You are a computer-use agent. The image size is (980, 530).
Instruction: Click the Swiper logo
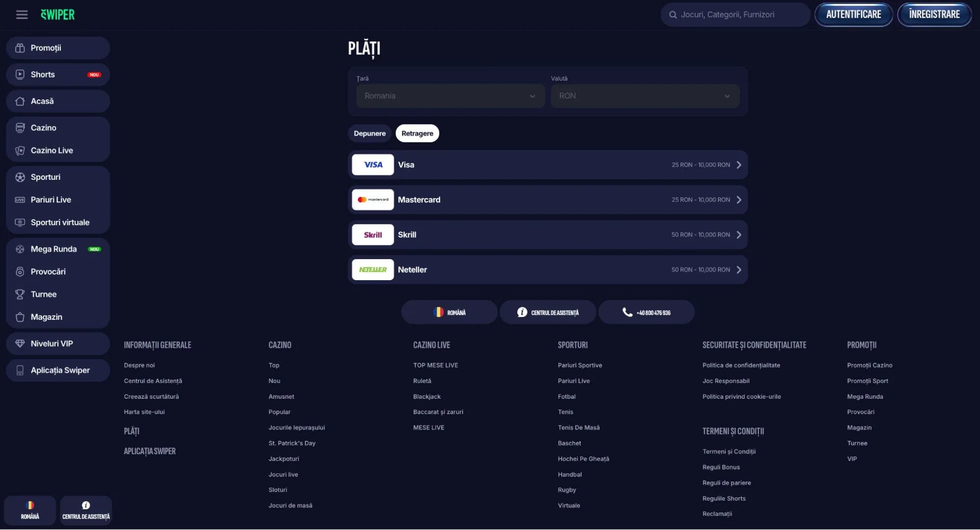(57, 15)
